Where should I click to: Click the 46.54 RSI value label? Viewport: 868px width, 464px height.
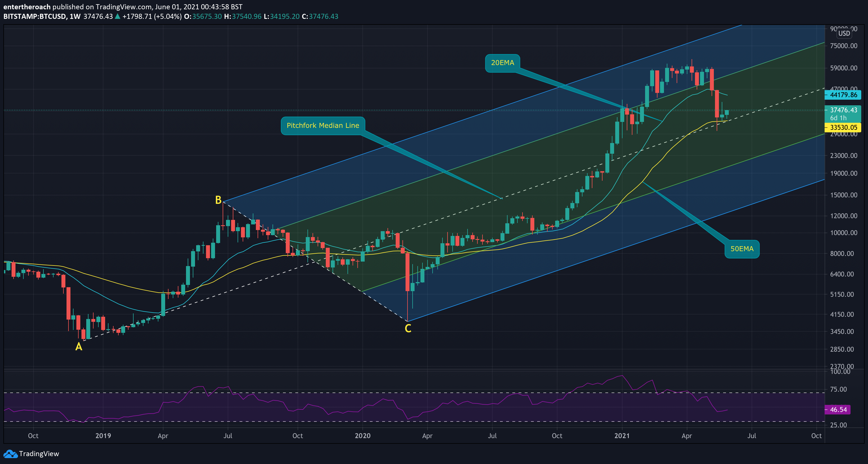838,409
